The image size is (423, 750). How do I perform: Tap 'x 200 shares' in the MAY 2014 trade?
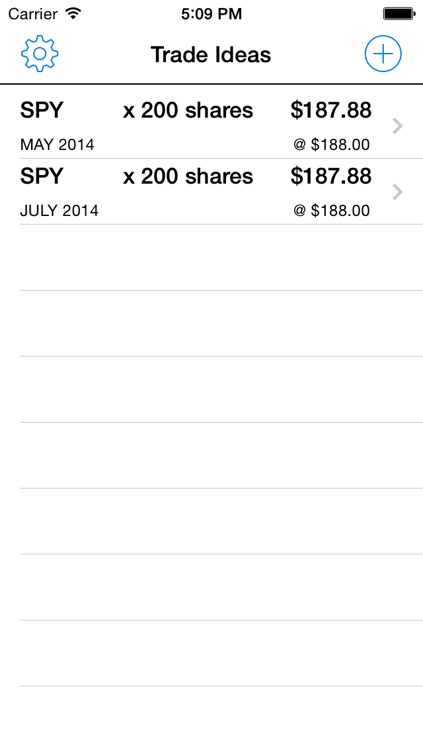[x=188, y=110]
